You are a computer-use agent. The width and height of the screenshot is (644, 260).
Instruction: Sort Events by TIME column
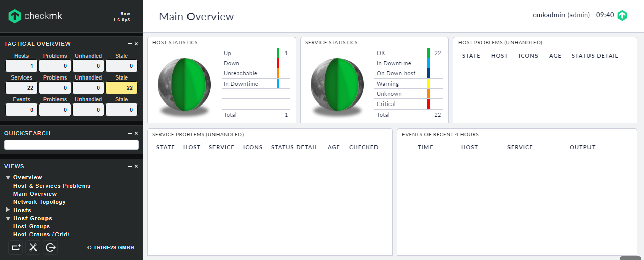click(425, 147)
